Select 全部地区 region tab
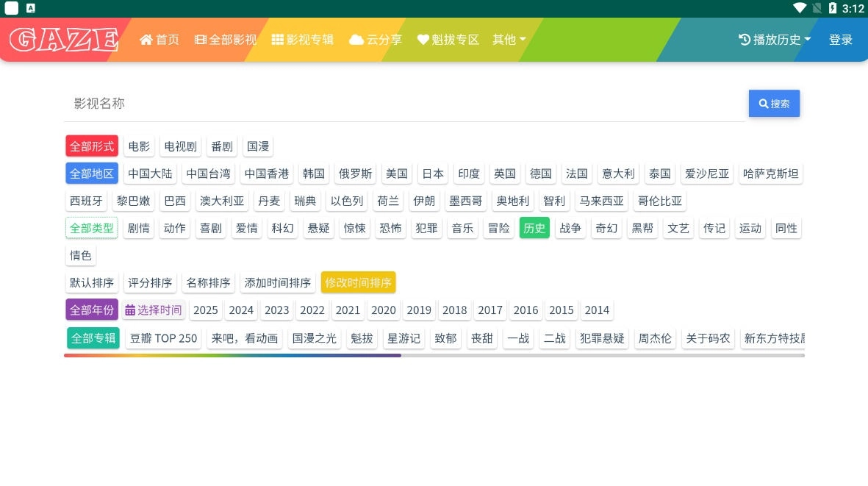This screenshot has width=868, height=486. pos(92,174)
